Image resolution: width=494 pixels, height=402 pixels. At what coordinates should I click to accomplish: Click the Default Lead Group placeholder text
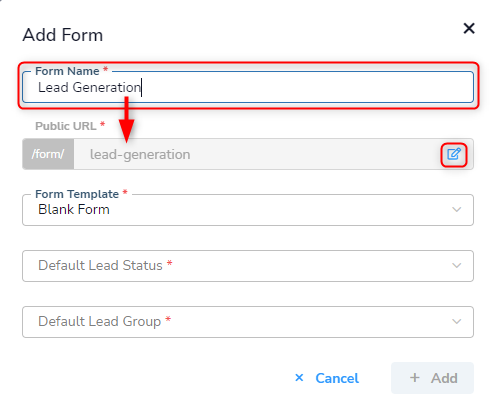pyautogui.click(x=100, y=321)
